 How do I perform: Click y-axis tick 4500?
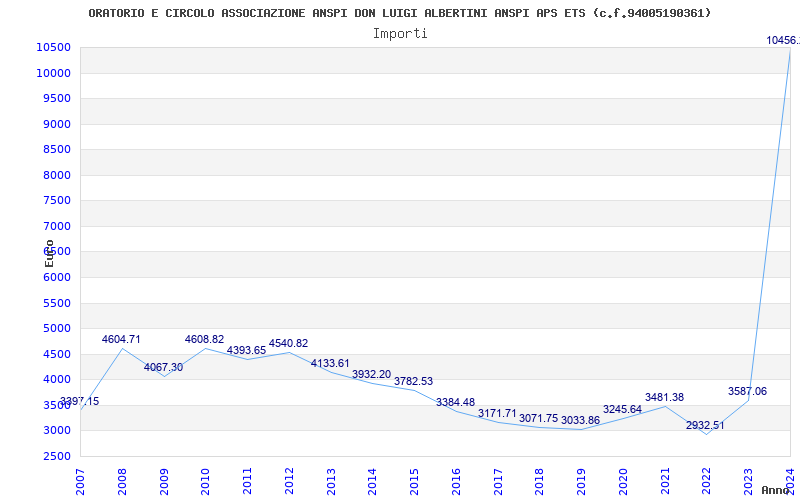57,354
